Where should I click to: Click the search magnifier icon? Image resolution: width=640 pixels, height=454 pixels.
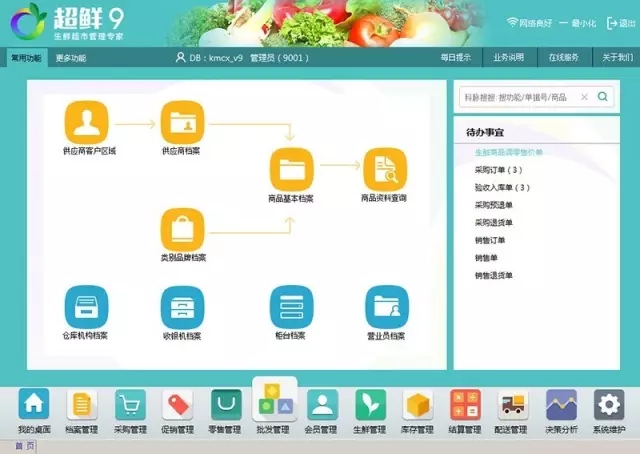(602, 97)
